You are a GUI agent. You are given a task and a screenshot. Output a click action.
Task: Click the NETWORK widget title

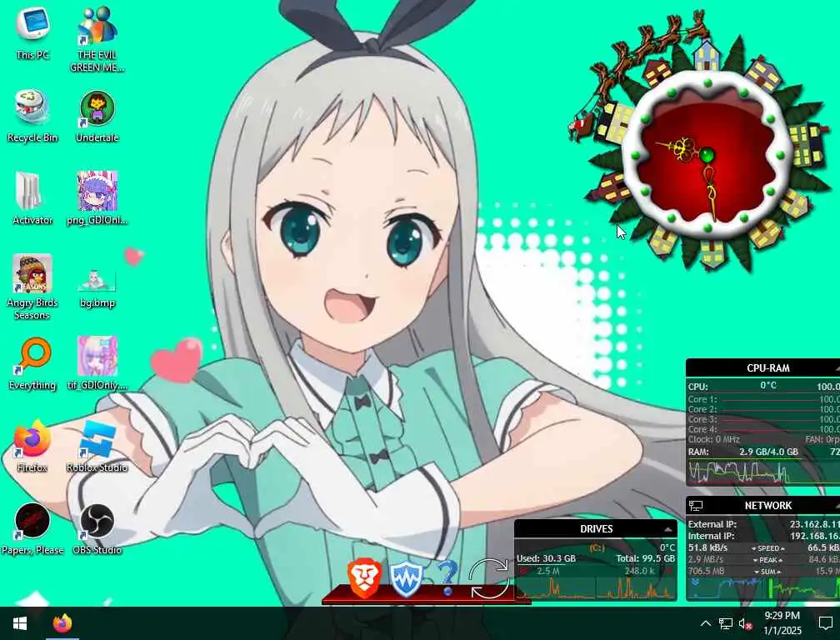(x=768, y=506)
